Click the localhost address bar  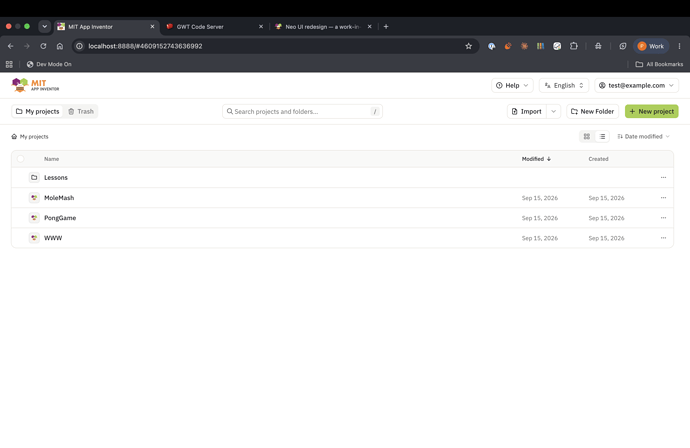[275, 46]
